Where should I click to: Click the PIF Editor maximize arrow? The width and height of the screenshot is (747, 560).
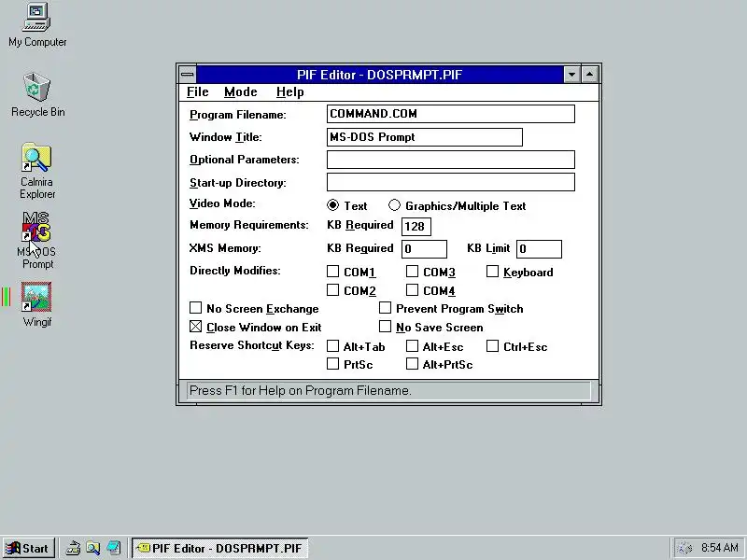pos(590,75)
